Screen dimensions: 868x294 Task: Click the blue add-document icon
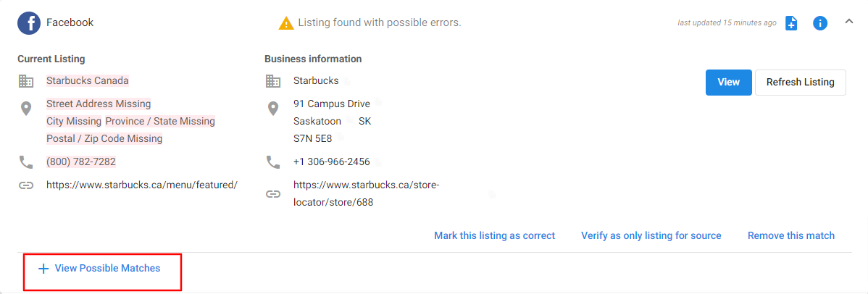[x=792, y=23]
